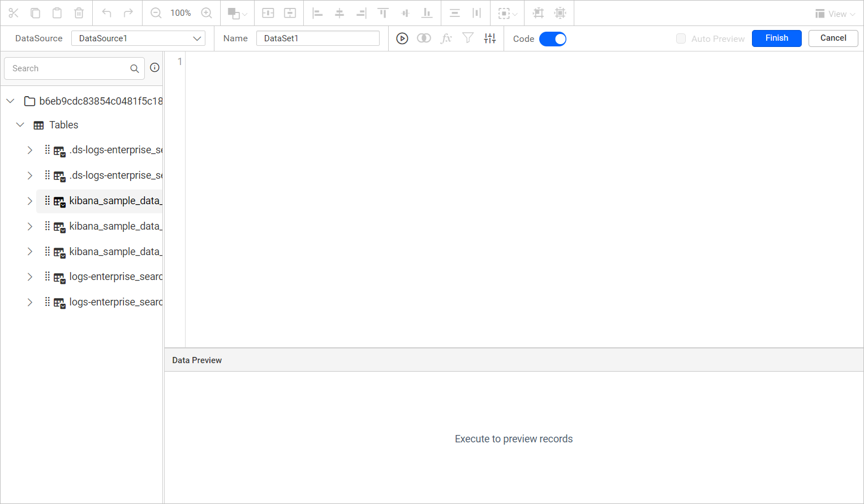Open the dashed-square sizing dropdown
Image resolution: width=864 pixels, height=504 pixels.
pyautogui.click(x=508, y=14)
